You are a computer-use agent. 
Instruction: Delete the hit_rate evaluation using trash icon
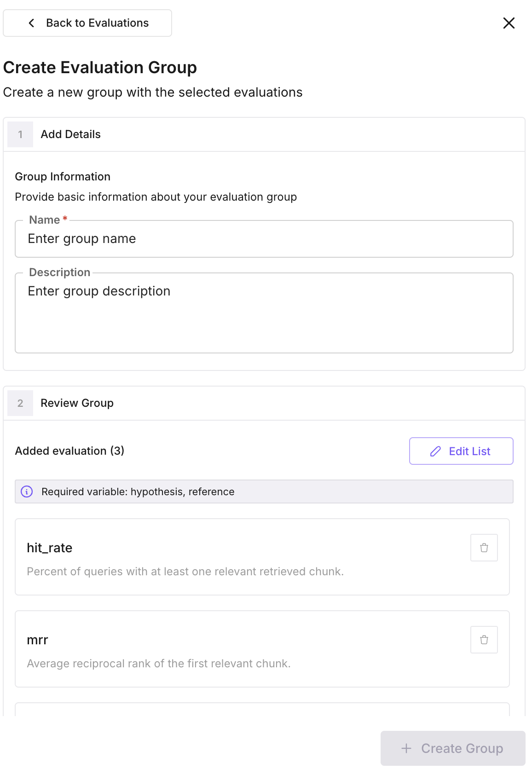(484, 548)
